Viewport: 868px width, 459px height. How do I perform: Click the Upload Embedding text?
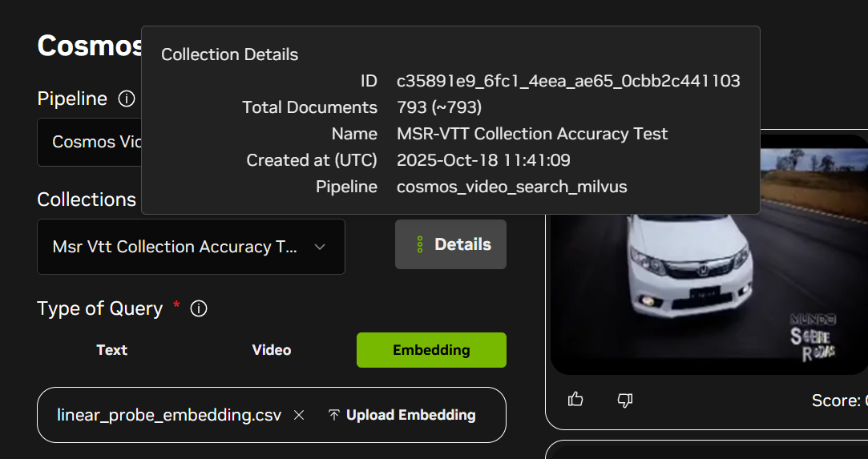click(410, 415)
